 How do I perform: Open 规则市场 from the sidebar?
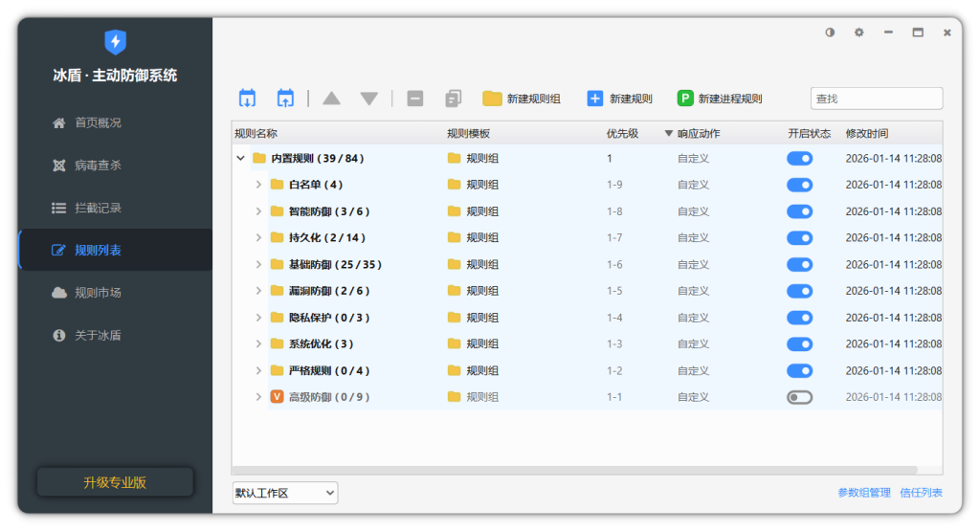(98, 293)
